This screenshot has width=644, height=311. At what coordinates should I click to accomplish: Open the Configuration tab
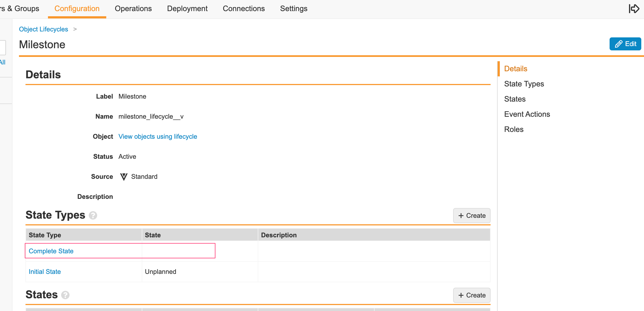77,9
